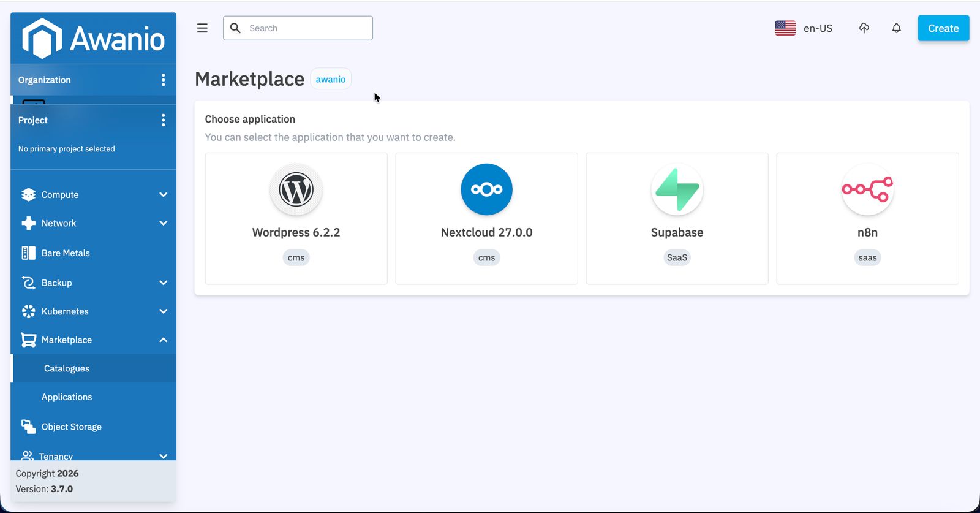980x513 pixels.
Task: Click 'No primary project selected' text
Action: pyautogui.click(x=67, y=149)
